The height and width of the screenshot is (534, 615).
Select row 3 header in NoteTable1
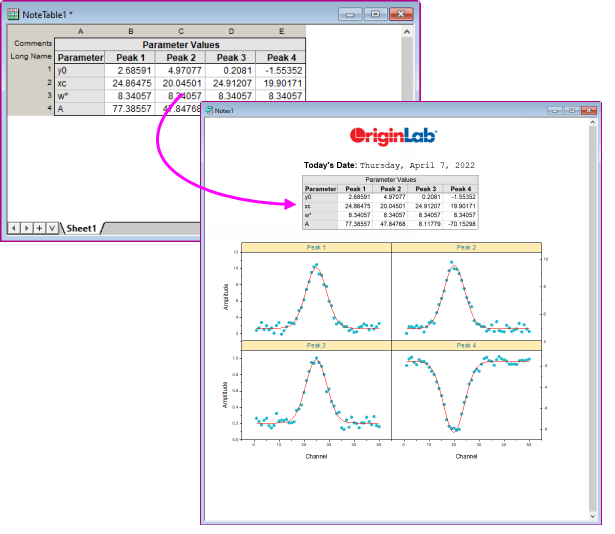(x=31, y=95)
